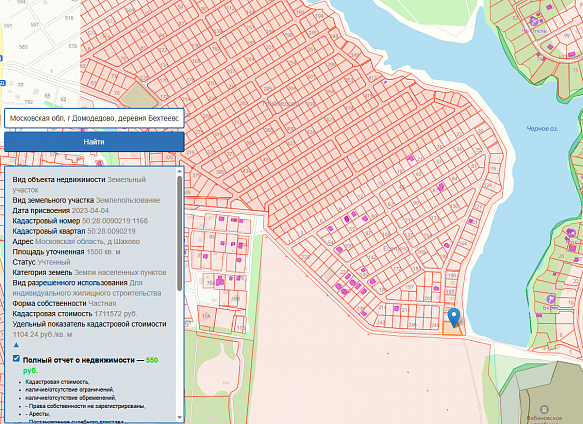Image resolution: width=583 pixels, height=424 pixels.
Task: Select the Че Отель hotel icon
Action: [534, 21]
